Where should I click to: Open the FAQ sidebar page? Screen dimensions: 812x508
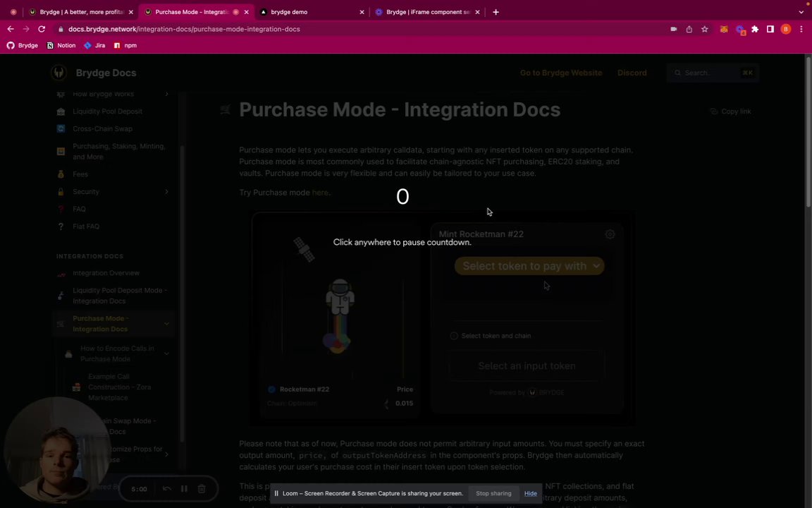[79, 209]
